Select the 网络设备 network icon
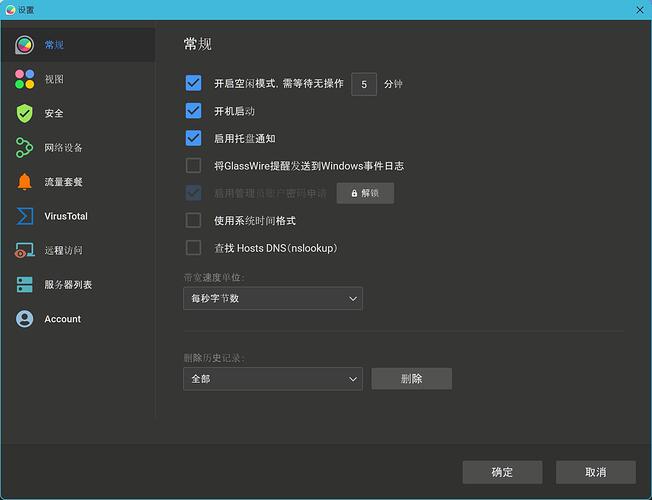This screenshot has height=500, width=652. (25, 148)
